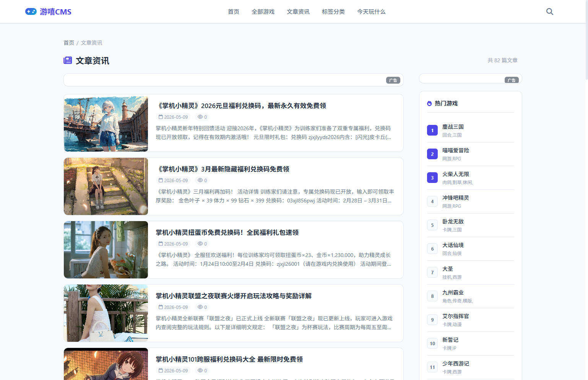588x380 pixels.
Task: Click the brown-haired anime girl thumbnail
Action: (106, 364)
